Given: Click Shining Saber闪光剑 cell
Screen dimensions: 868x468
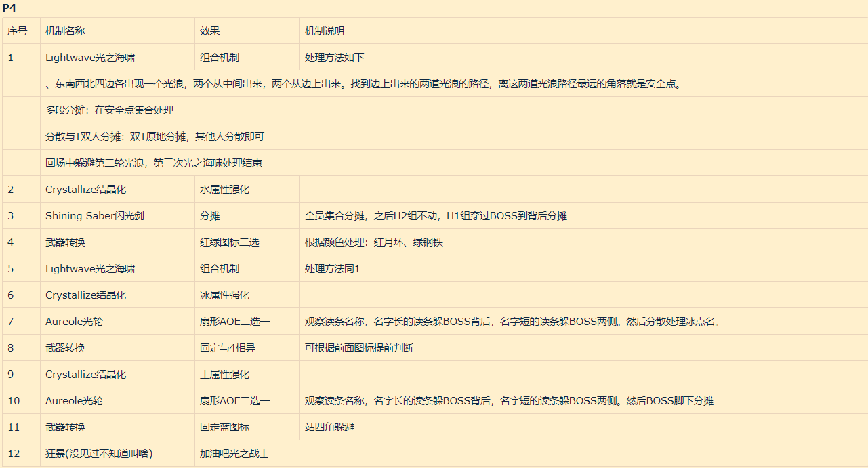Looking at the screenshot, I should pos(95,216).
